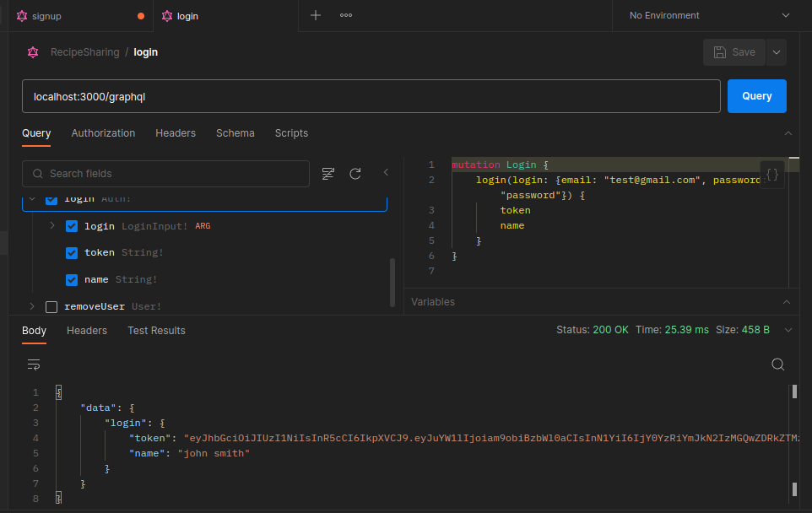Viewport: 812px width, 513px height.
Task: Open the tab overflow ellipsis menu
Action: [x=346, y=15]
